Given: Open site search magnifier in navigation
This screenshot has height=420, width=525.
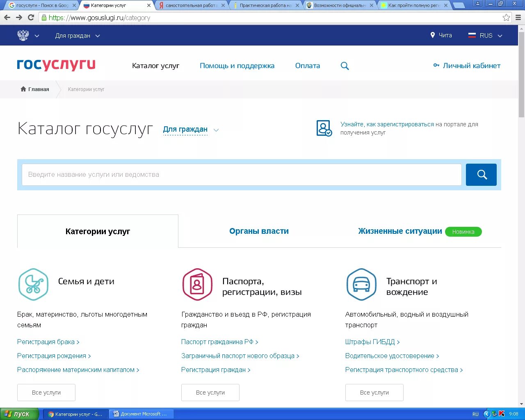Looking at the screenshot, I should coord(345,66).
